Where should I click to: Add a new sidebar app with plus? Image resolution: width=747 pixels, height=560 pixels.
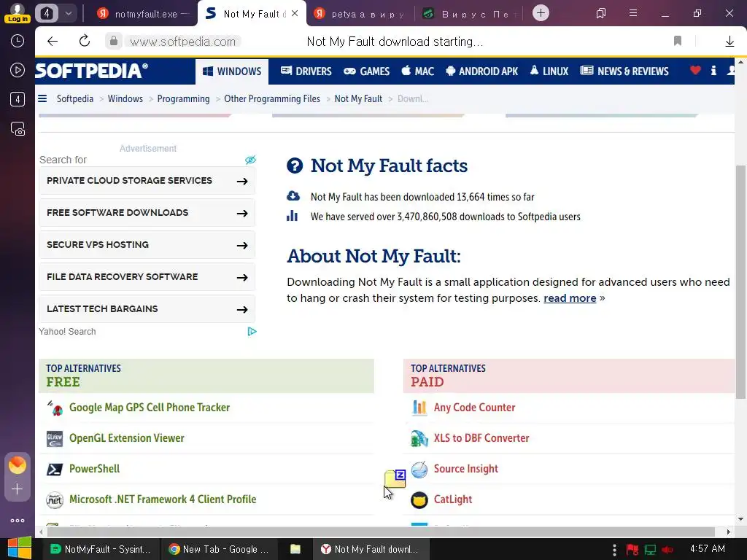coord(18,489)
